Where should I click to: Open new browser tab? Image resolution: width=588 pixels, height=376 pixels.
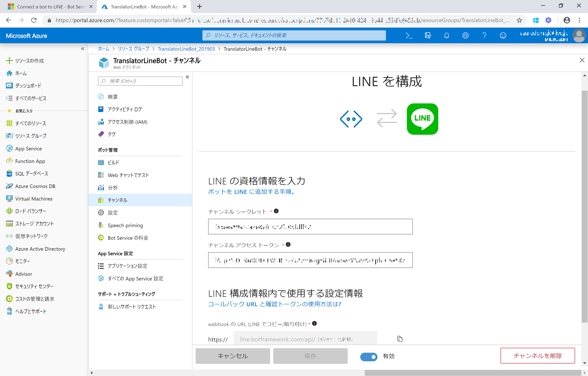coord(200,7)
